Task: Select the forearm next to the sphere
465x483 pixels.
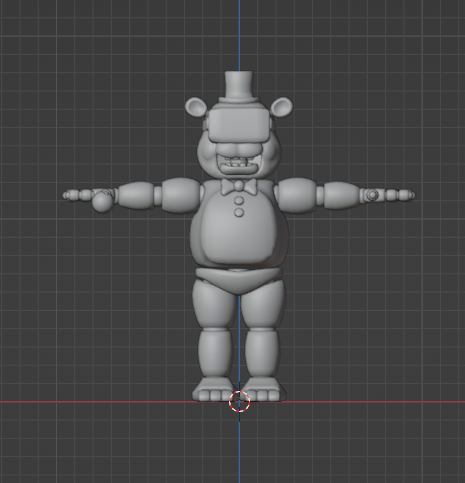Action: [x=135, y=196]
